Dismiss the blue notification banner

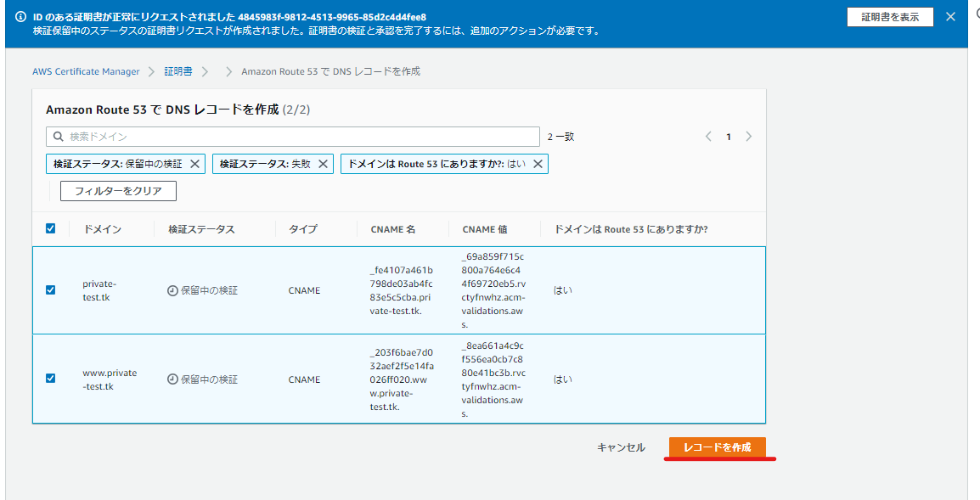pos(950,17)
